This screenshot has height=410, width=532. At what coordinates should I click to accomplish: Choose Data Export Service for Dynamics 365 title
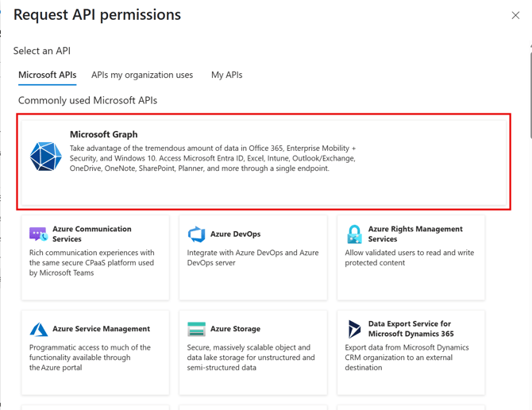[x=411, y=328]
